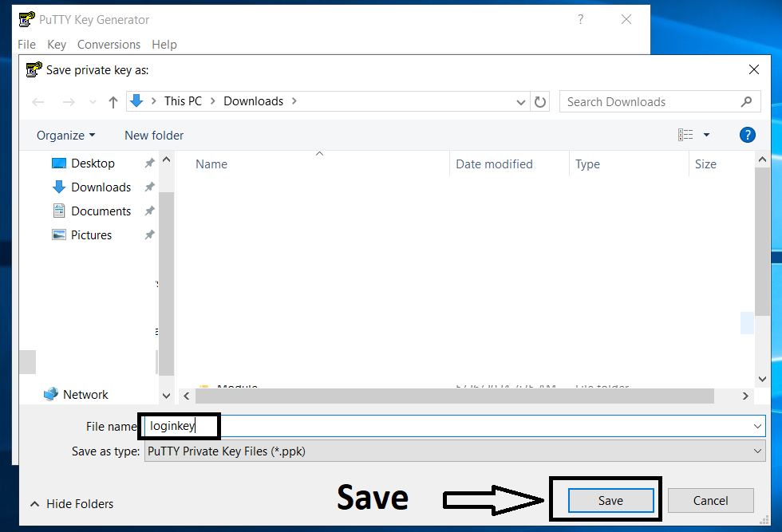The width and height of the screenshot is (782, 532).
Task: Open Key menu in PuTTY Key Generator
Action: click(57, 45)
